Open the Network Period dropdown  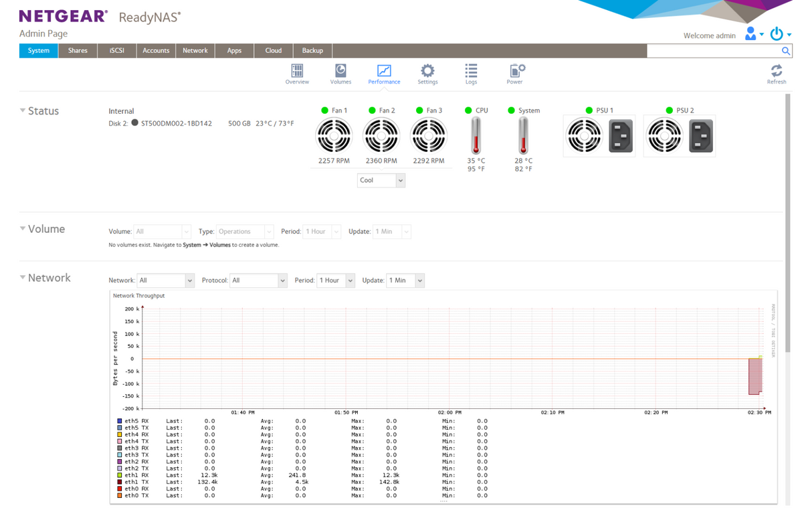tap(335, 280)
